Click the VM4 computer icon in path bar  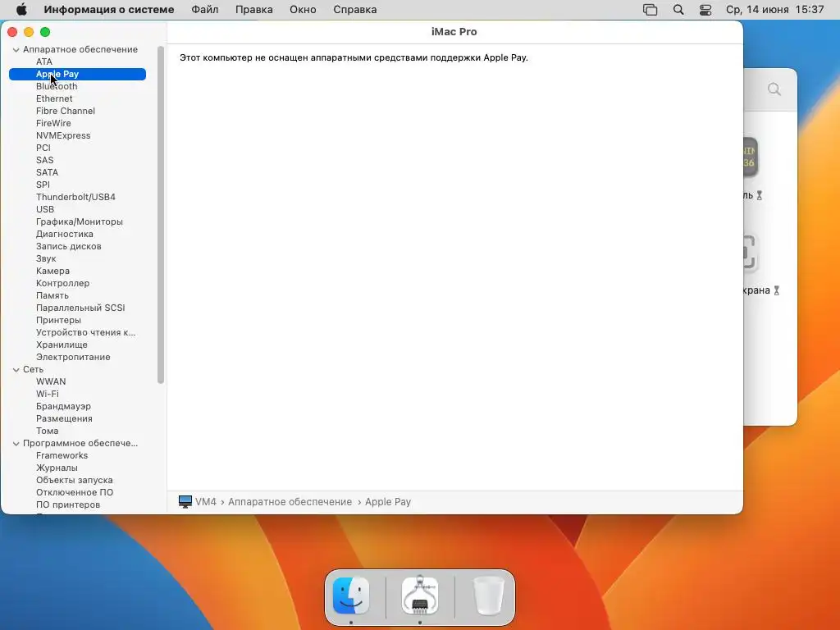click(185, 502)
